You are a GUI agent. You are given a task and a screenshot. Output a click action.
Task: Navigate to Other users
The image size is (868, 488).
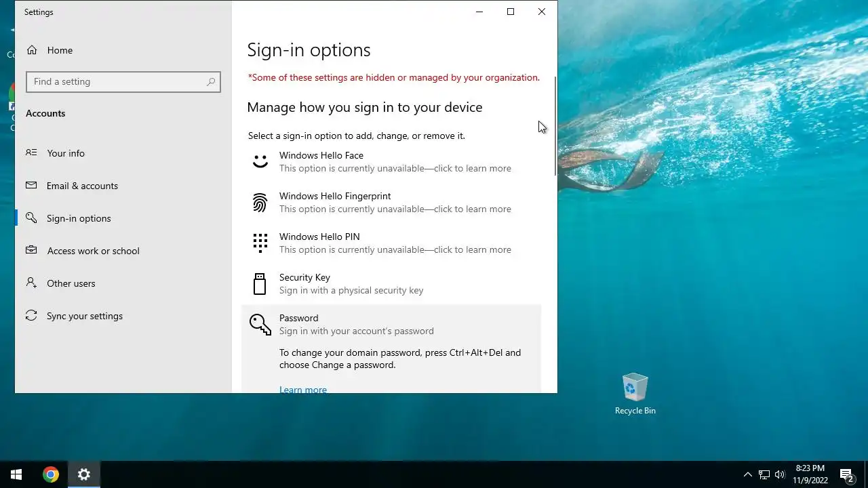point(123,283)
